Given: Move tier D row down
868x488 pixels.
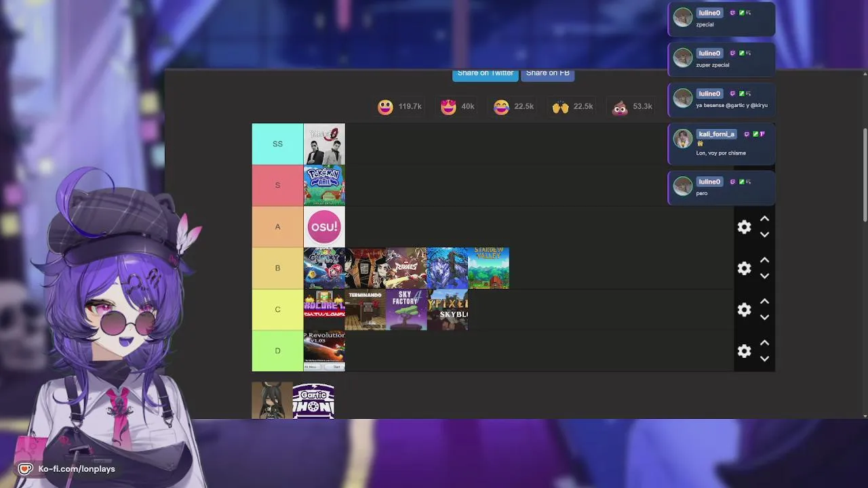Looking at the screenshot, I should click(764, 359).
